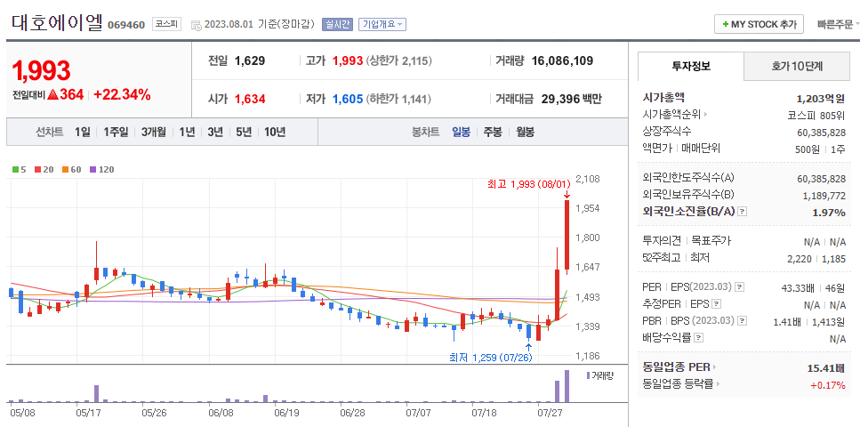The image size is (868, 427).
Task: Click the 코스피 market badge
Action: click(166, 24)
